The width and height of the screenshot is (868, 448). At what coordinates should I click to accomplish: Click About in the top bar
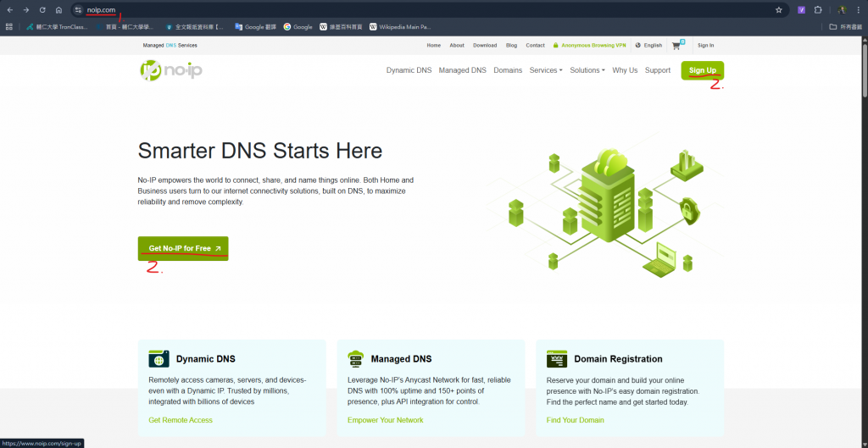pos(457,46)
